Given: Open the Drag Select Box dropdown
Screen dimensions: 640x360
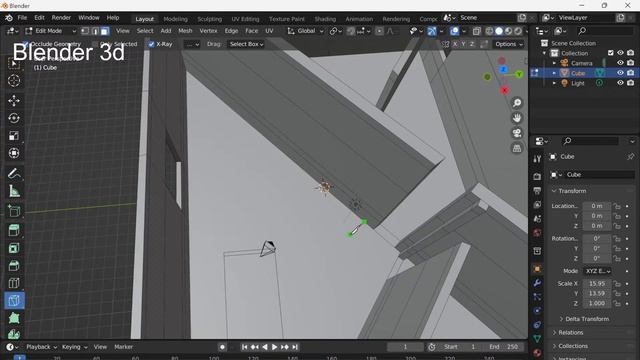Looking at the screenshot, I should 247,44.
